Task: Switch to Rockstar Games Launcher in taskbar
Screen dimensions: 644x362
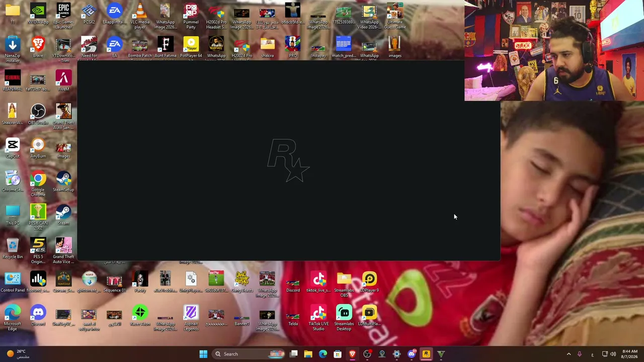Action: [426, 354]
